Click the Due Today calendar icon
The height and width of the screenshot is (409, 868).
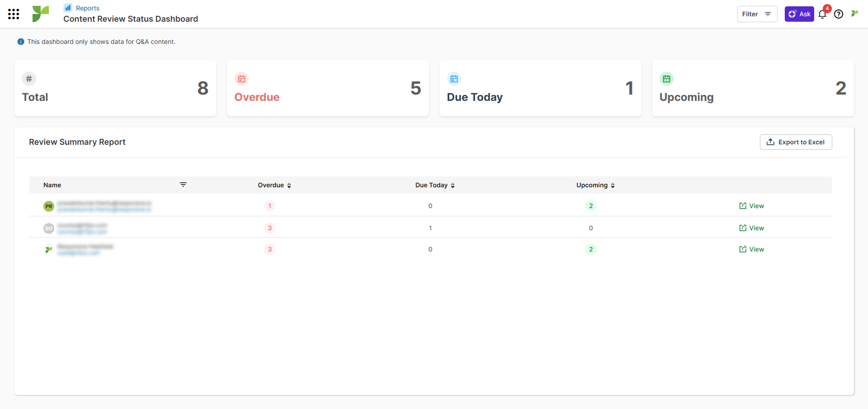coord(454,79)
